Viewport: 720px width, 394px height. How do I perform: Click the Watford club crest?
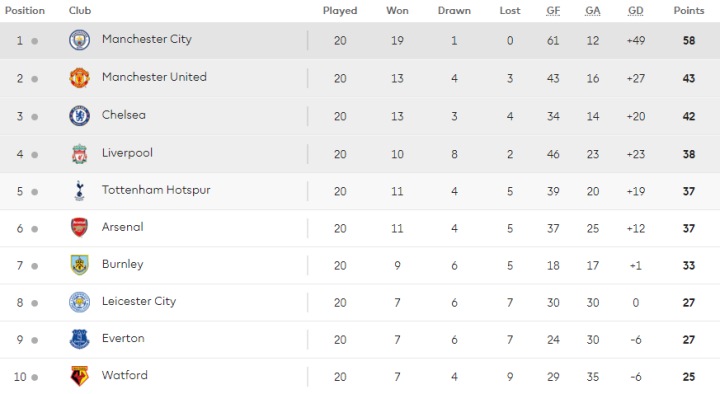(79, 377)
